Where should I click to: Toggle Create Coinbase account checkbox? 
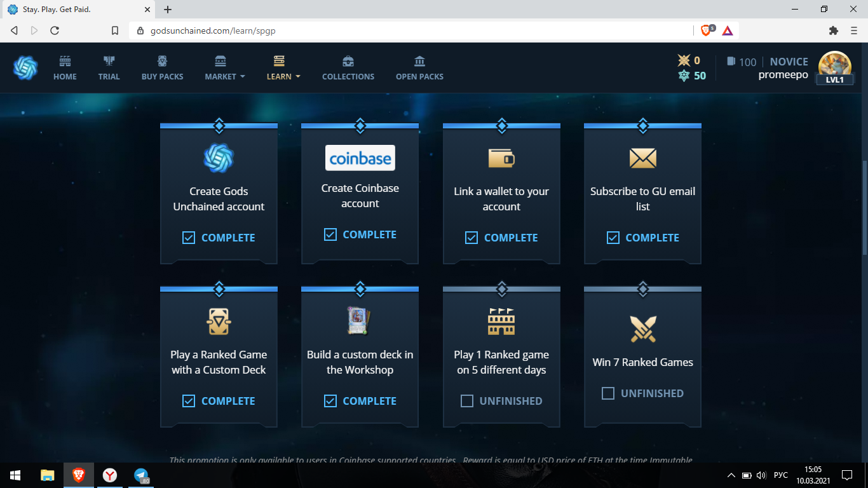point(330,234)
